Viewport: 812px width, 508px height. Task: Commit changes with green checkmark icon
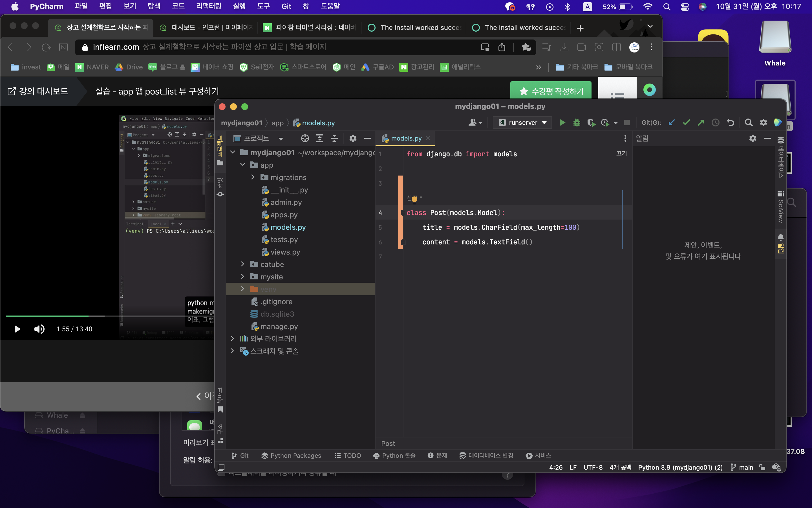pos(686,123)
